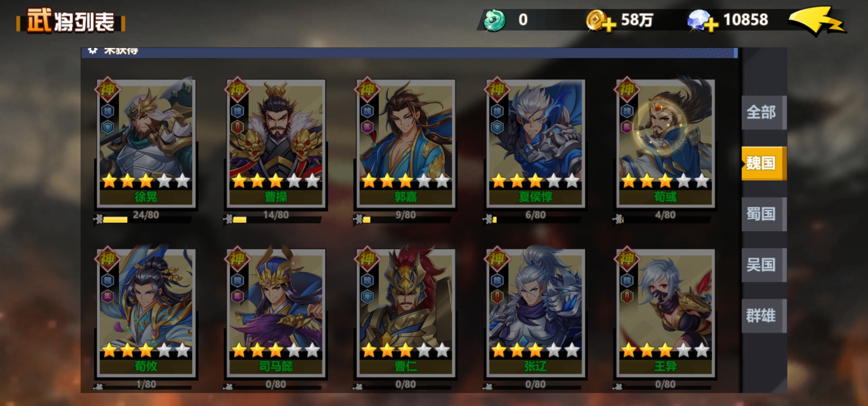Click the yellow back arrow icon
The width and height of the screenshot is (868, 406).
click(817, 21)
